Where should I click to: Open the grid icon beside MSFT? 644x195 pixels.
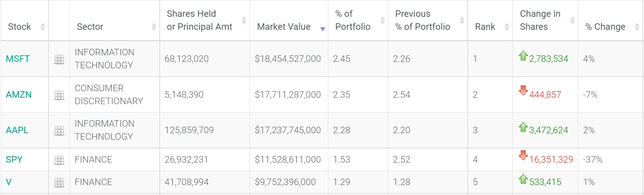point(59,60)
